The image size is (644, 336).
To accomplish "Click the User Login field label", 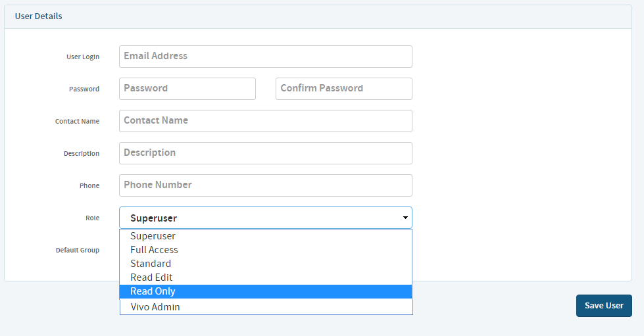I will point(82,57).
